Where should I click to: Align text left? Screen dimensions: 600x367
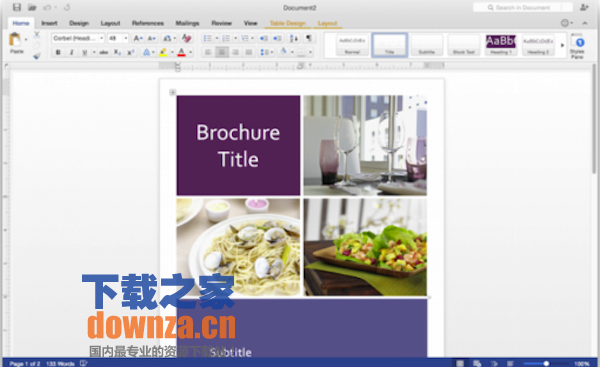(208, 52)
